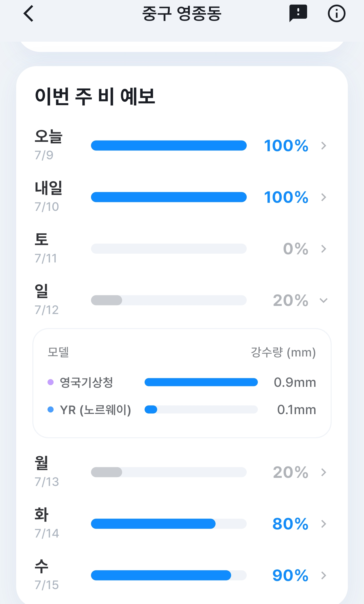The height and width of the screenshot is (604, 364).
Task: Expand Saturday 7/11 chevron
Action: [324, 249]
